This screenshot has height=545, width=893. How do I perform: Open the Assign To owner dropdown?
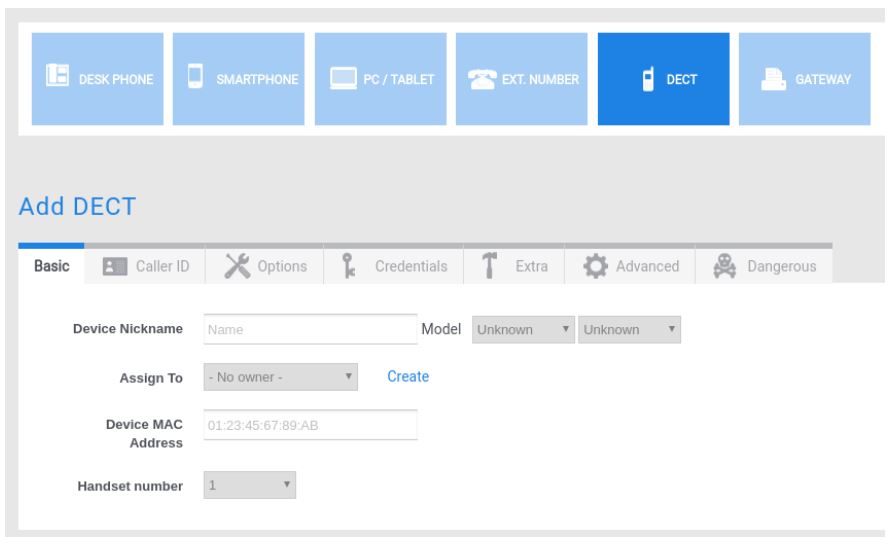280,377
